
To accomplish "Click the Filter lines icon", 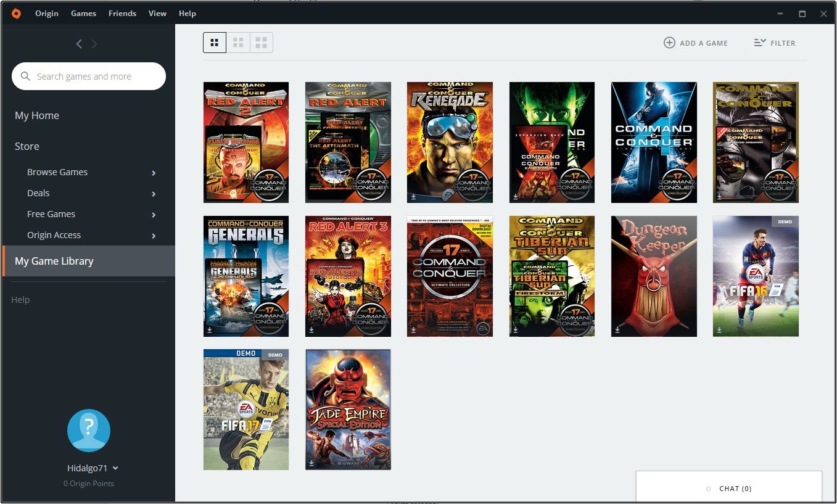I will coord(760,43).
